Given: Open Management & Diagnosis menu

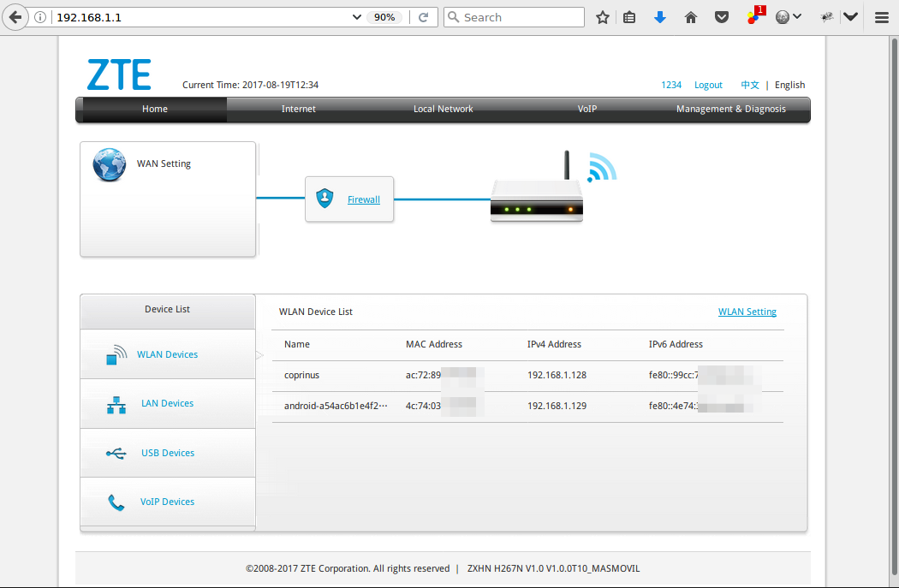Looking at the screenshot, I should [x=730, y=110].
